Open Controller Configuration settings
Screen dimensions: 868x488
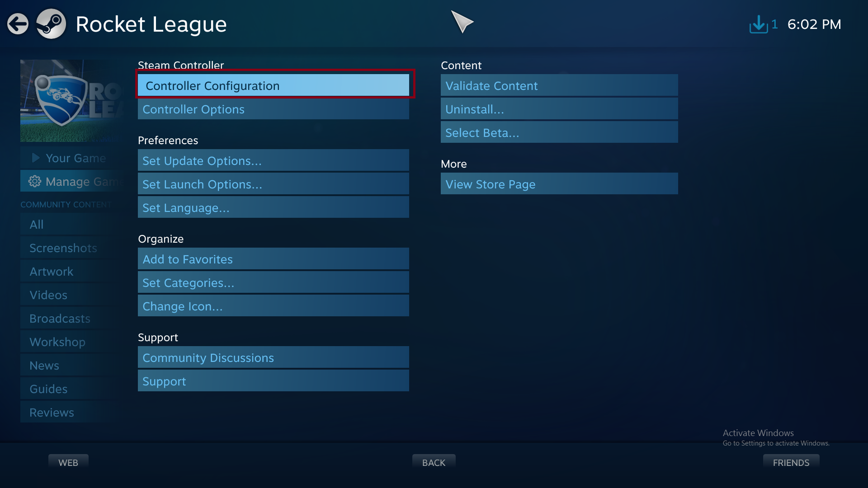274,86
